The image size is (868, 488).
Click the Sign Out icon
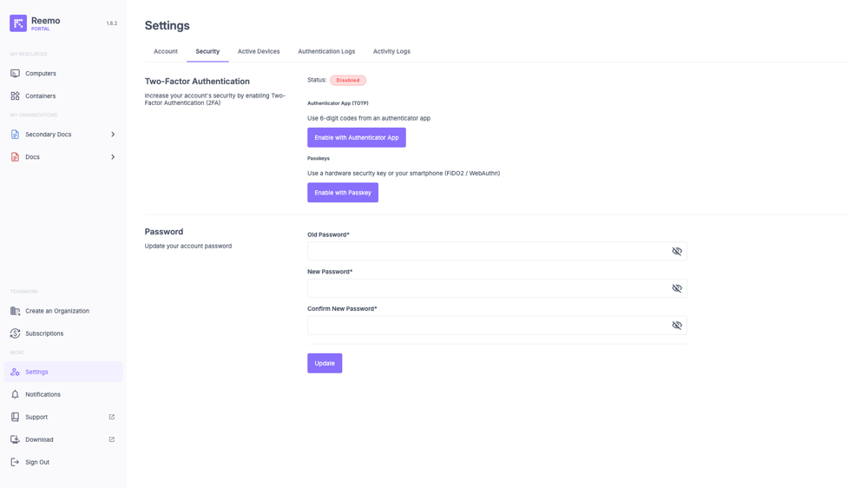(x=15, y=462)
